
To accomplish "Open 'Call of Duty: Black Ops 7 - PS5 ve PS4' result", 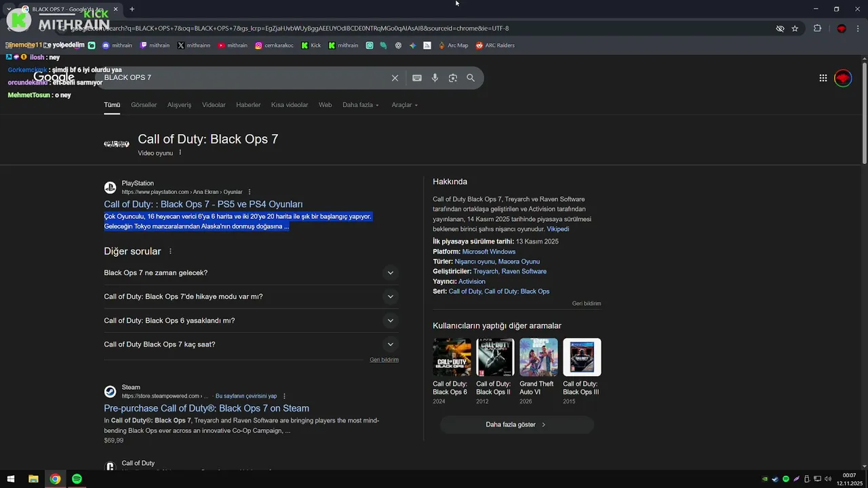I will (203, 204).
